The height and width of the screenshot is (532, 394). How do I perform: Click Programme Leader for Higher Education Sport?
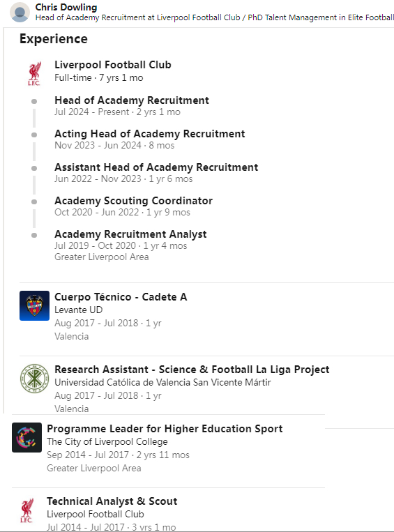[165, 429]
